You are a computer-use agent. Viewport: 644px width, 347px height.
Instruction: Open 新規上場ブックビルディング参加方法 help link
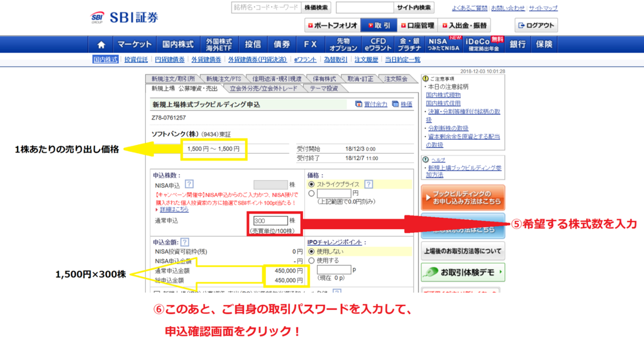[464, 171]
